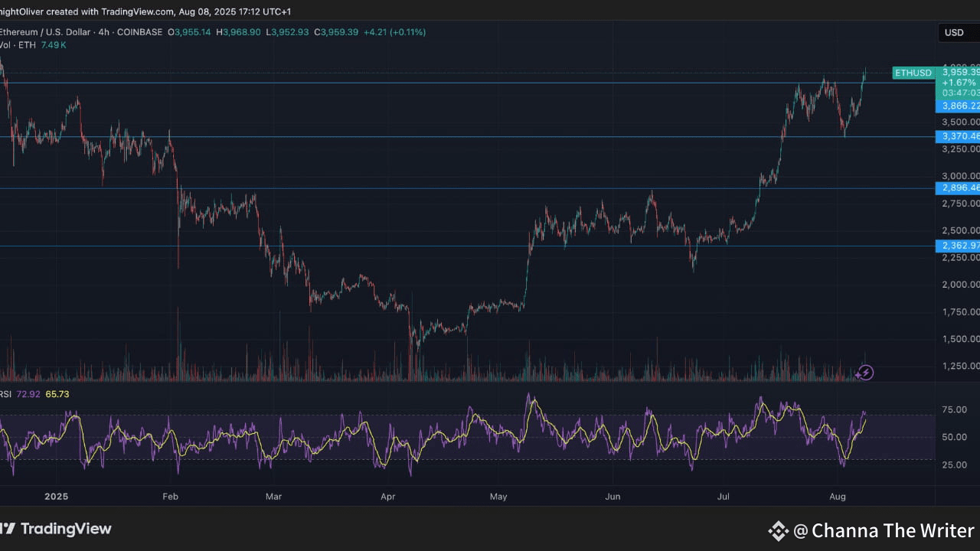Click the 2025 label on time axis

(57, 497)
